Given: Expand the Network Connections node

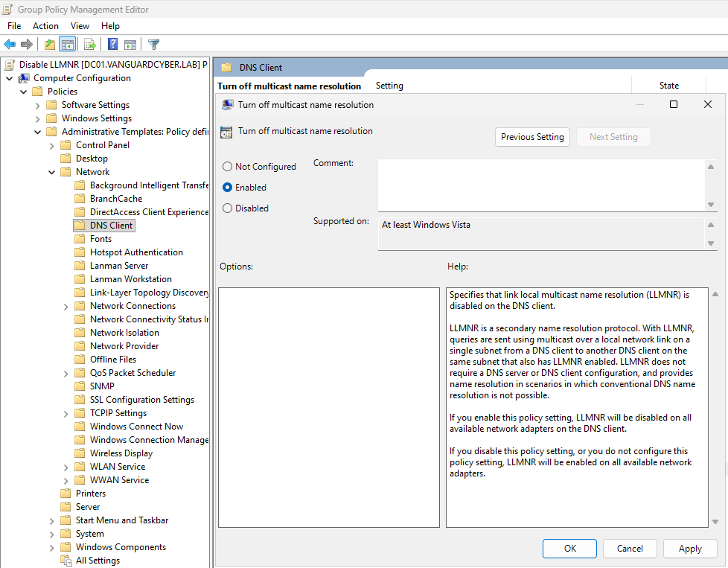Looking at the screenshot, I should coord(66,307).
